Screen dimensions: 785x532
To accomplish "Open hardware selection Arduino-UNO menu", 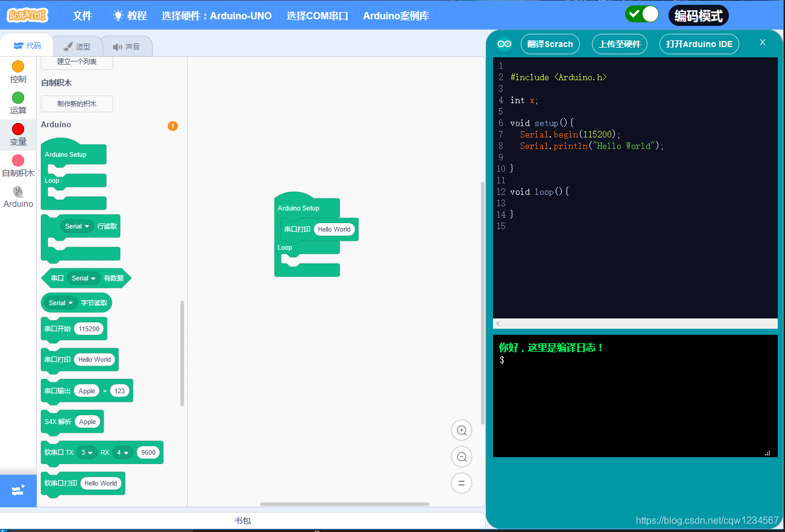I will 217,16.
